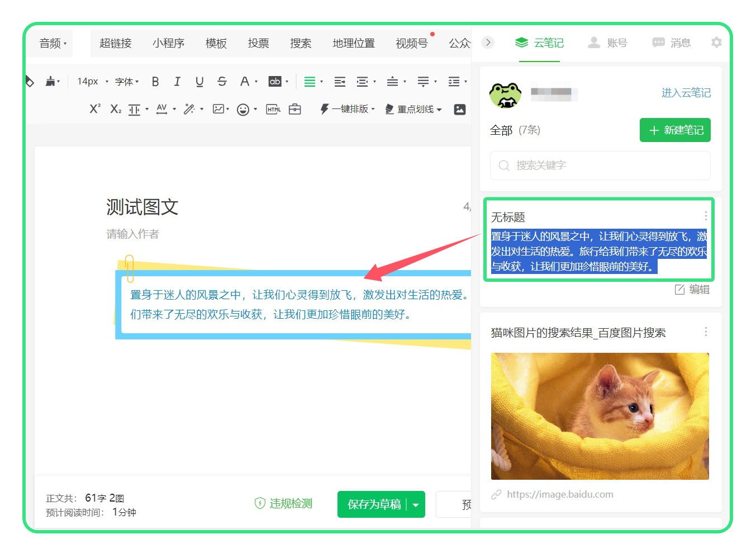Screen dimensions: 756x553
Task: Expand the 音频 dropdown
Action: coord(53,43)
